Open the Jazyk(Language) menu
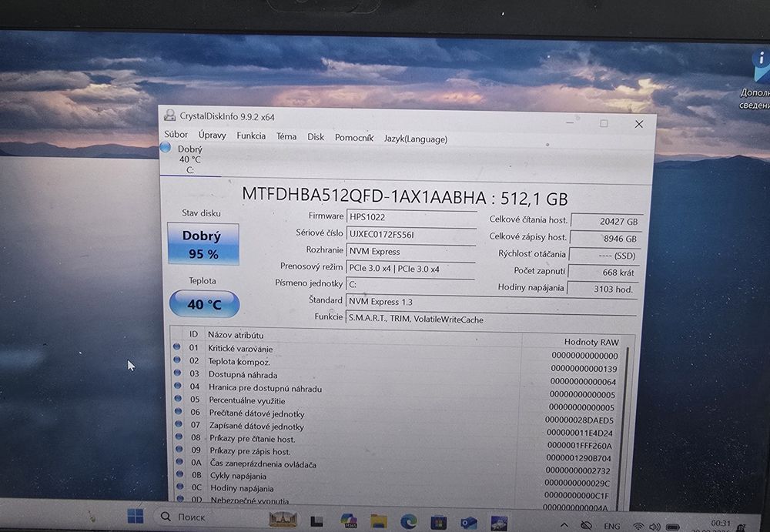The image size is (770, 532). 416,139
